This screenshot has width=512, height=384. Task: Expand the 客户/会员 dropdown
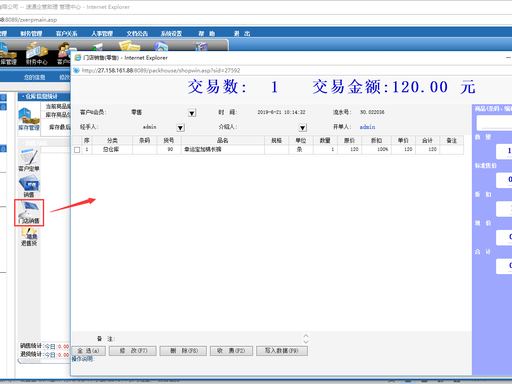[x=192, y=113]
